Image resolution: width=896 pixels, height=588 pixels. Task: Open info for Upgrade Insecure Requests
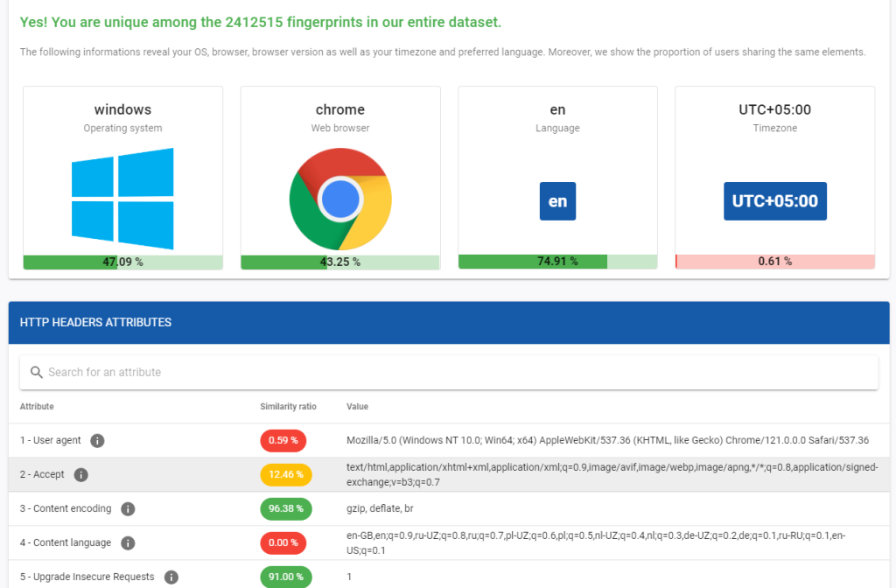(x=171, y=577)
